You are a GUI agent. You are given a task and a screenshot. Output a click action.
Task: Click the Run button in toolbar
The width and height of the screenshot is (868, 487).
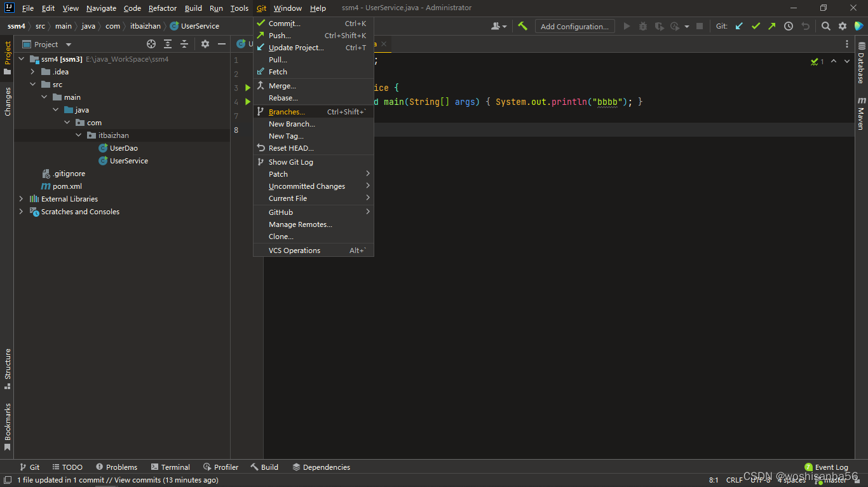[627, 26]
